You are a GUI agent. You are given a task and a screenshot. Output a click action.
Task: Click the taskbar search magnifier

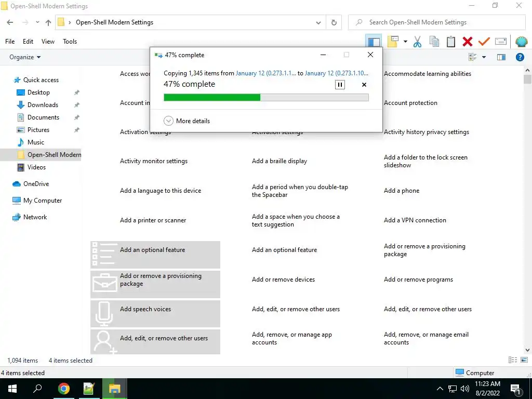37,389
